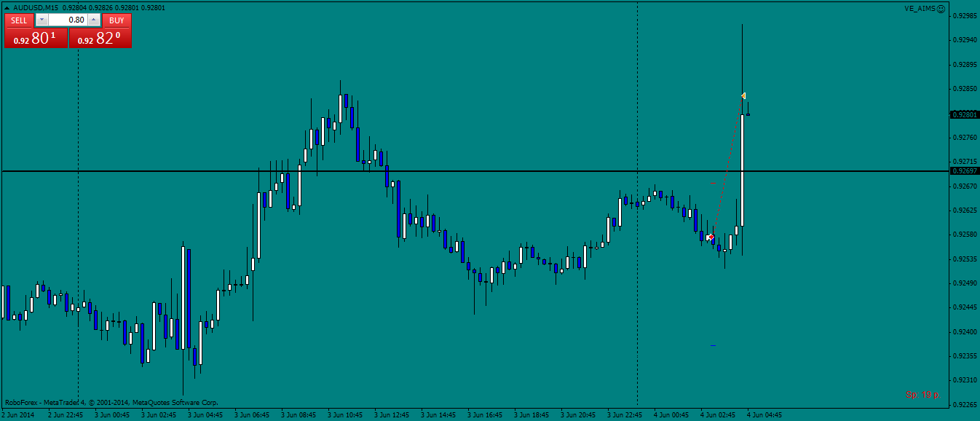Click the 0.80 lot volume field
The image size is (980, 421).
pyautogui.click(x=68, y=20)
